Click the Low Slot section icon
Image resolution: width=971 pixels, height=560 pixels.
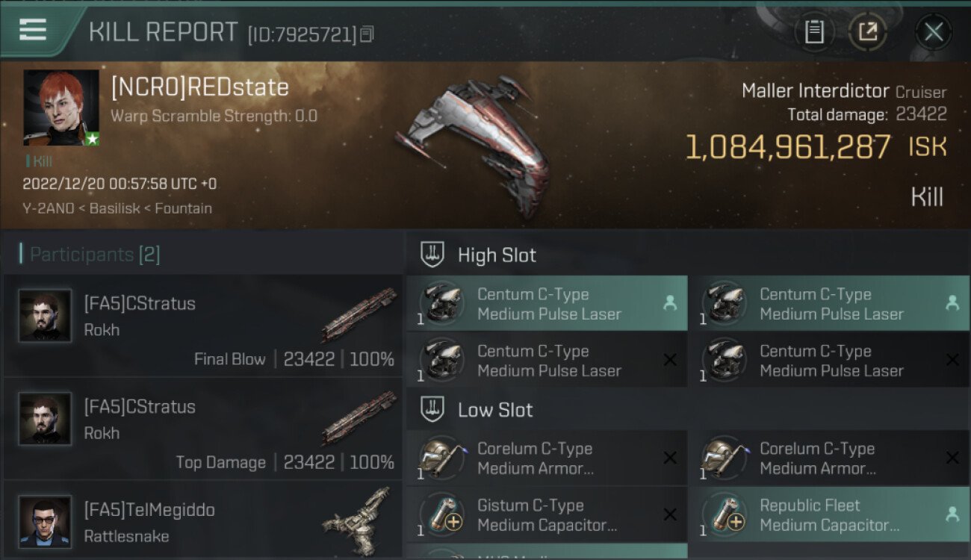click(433, 410)
